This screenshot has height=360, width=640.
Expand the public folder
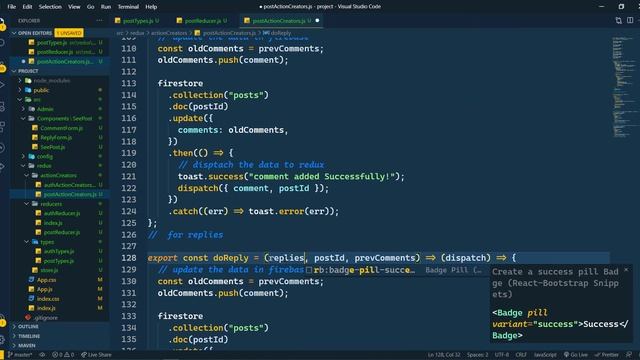pos(20,90)
